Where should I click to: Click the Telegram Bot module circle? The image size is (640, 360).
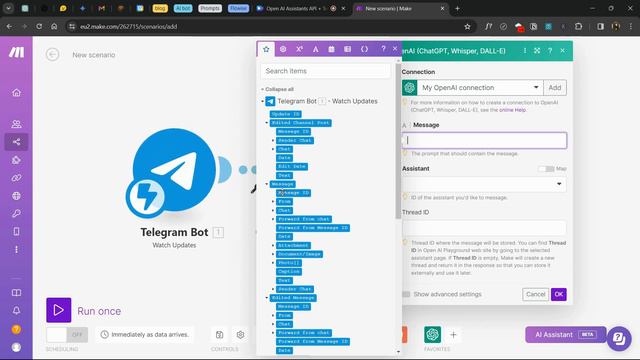tap(174, 170)
